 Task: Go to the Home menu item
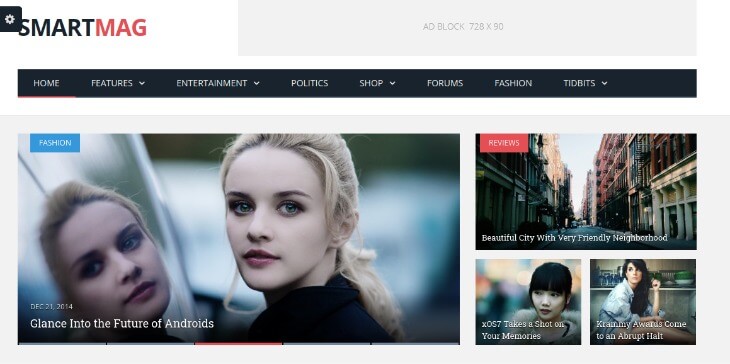[46, 83]
